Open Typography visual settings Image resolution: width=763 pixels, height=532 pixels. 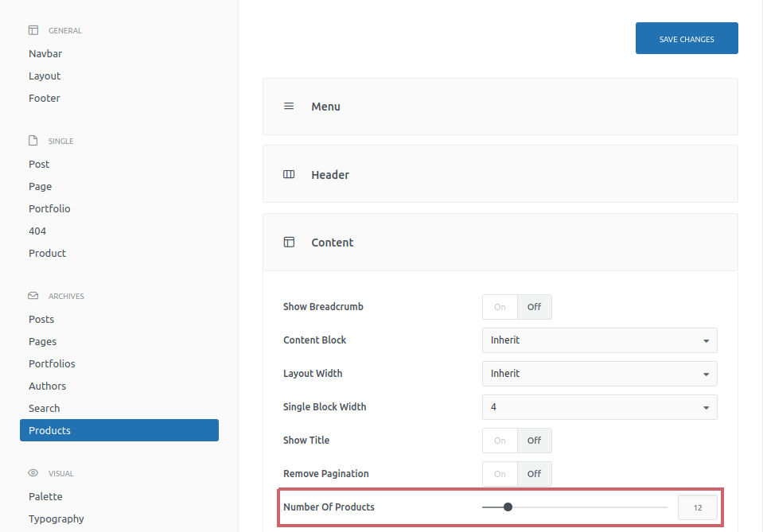(x=56, y=518)
